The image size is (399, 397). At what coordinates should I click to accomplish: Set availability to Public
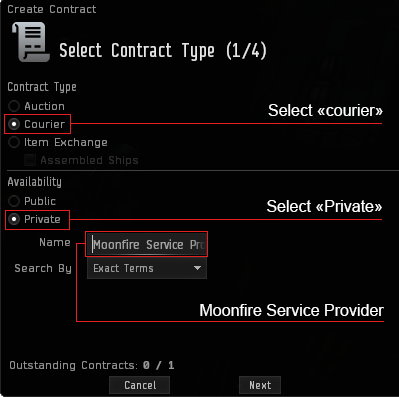coord(14,201)
